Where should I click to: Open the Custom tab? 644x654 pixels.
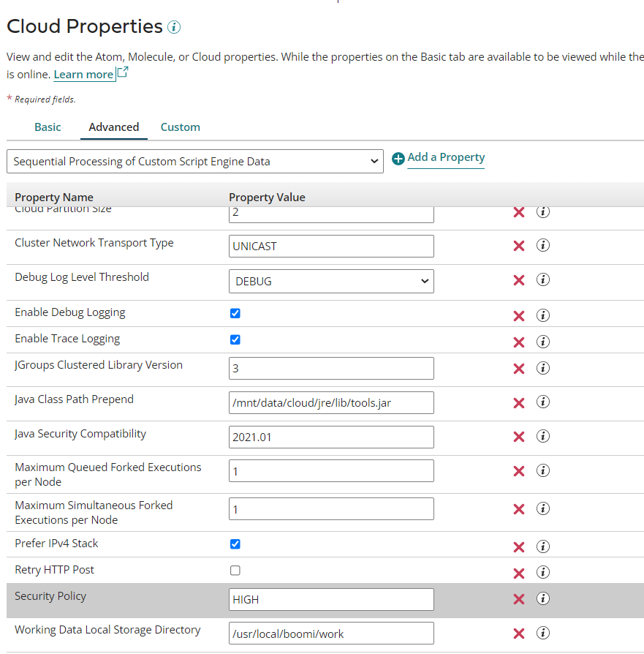(180, 127)
